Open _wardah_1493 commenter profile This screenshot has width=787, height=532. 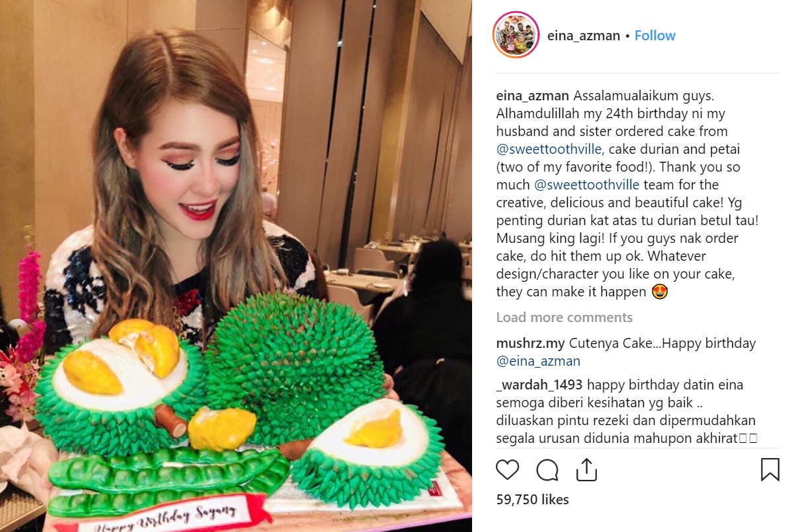point(539,385)
